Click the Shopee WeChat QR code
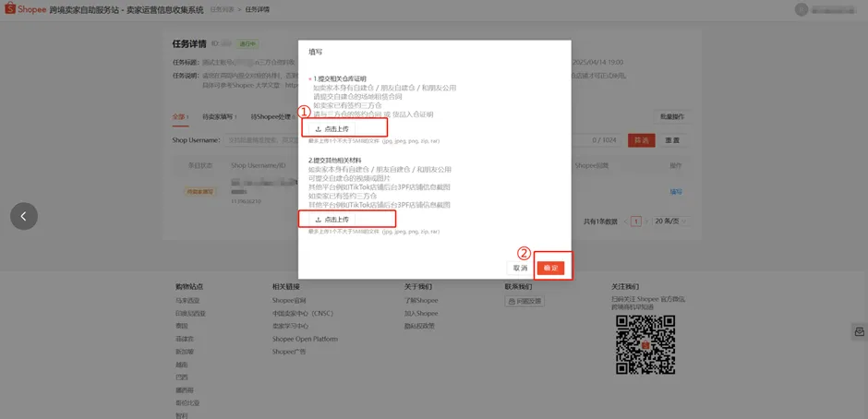 tap(645, 344)
